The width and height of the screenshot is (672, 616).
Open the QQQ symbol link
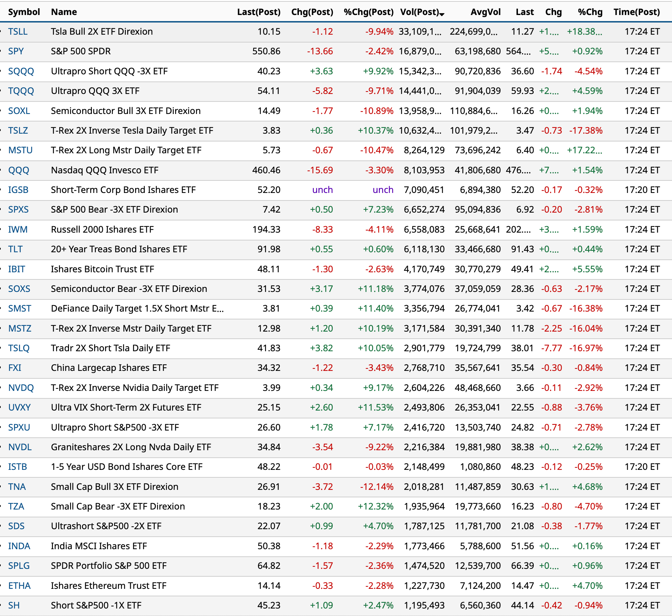coord(19,170)
